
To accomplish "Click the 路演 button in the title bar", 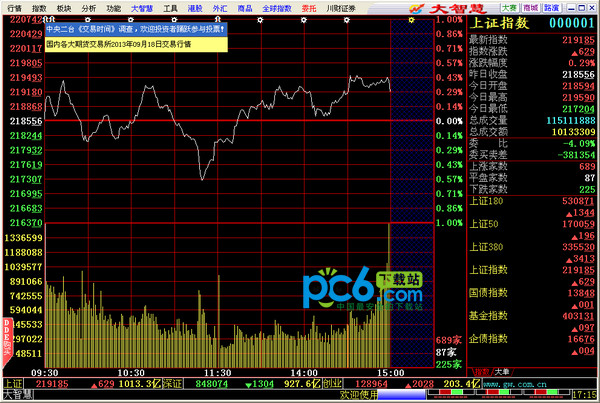I will (x=551, y=8).
